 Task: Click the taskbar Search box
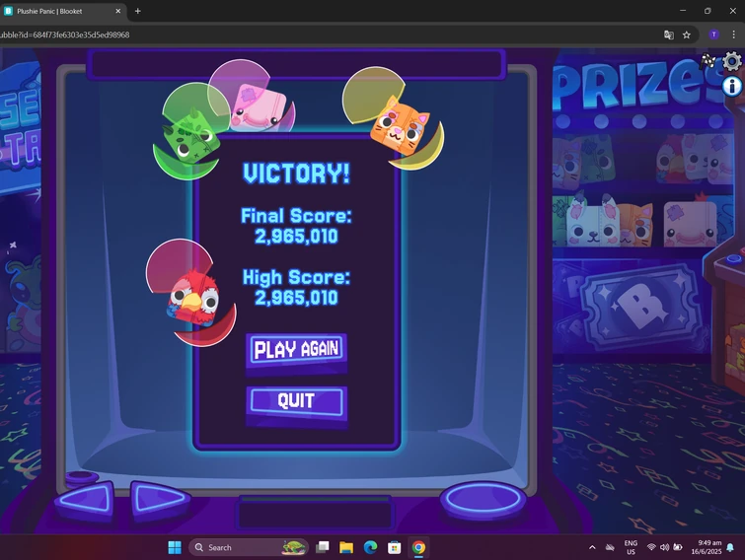click(249, 547)
